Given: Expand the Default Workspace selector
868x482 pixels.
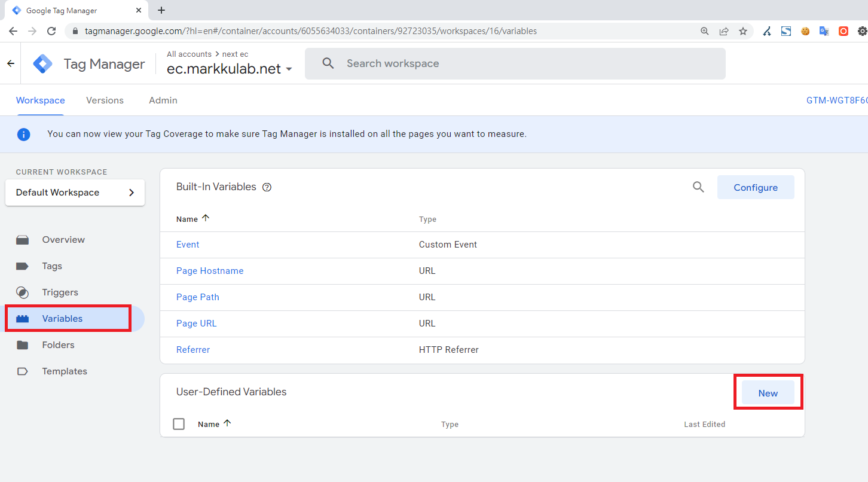Looking at the screenshot, I should coord(75,193).
